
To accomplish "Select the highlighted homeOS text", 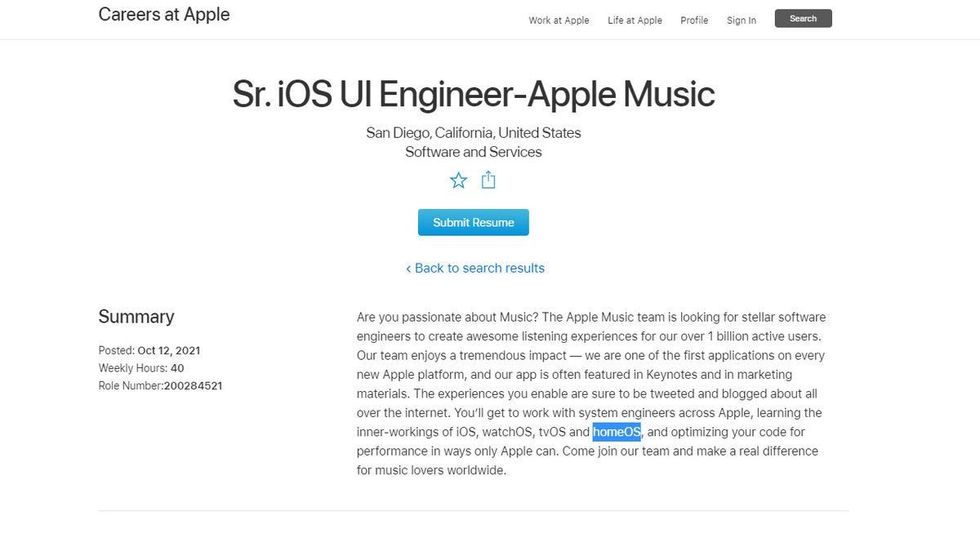I will pyautogui.click(x=617, y=432).
